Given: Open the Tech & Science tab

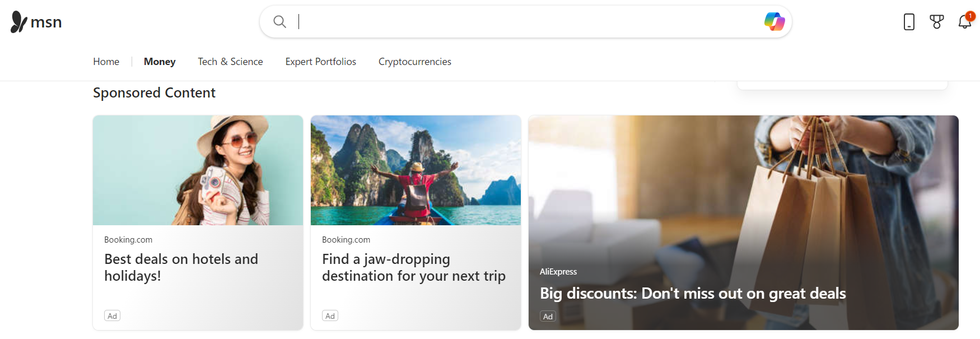Looking at the screenshot, I should tap(230, 62).
